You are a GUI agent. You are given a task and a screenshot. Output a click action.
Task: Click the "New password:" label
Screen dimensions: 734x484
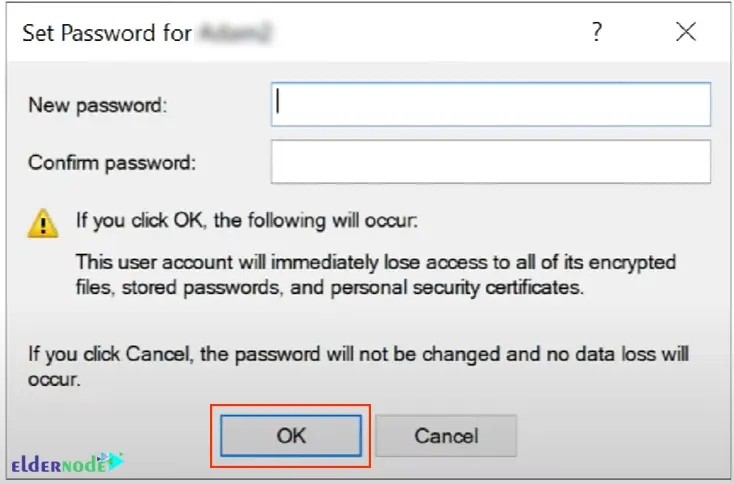pos(97,105)
